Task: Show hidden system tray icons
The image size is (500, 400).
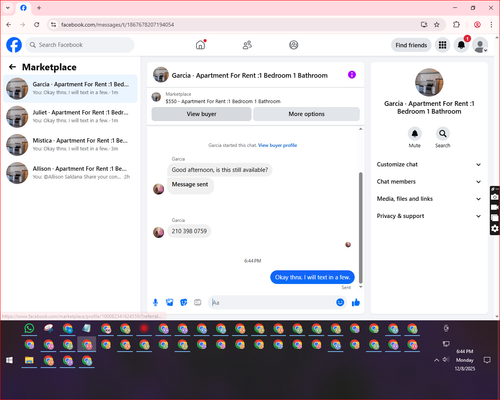Action: coord(436,360)
